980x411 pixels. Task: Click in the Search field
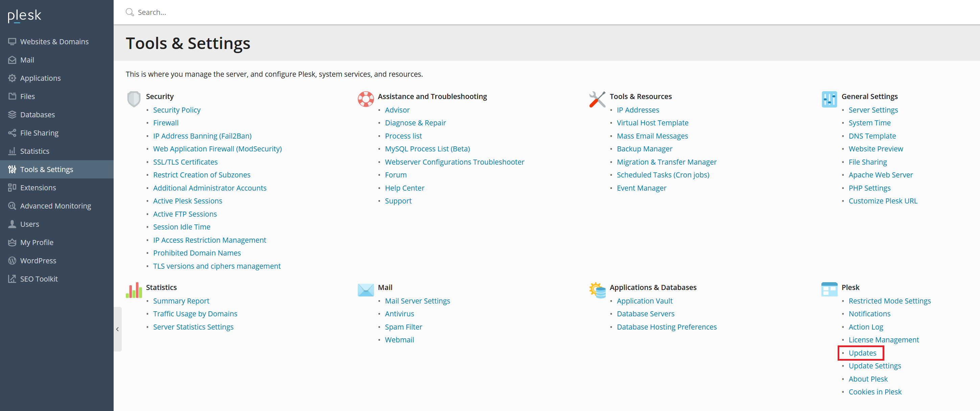533,12
